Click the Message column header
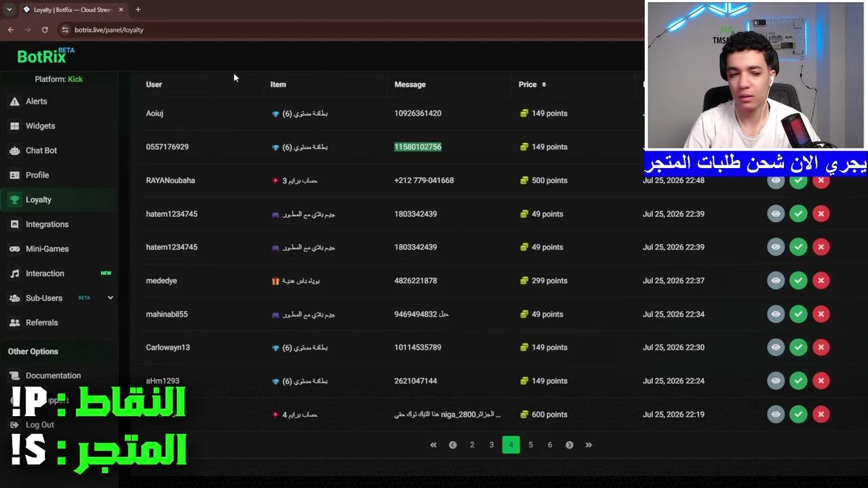 [410, 85]
